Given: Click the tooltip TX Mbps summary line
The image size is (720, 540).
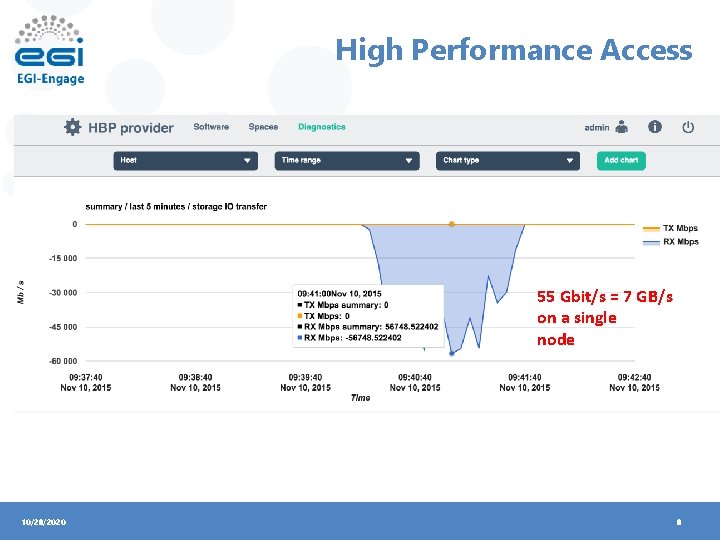Looking at the screenshot, I should click(343, 305).
